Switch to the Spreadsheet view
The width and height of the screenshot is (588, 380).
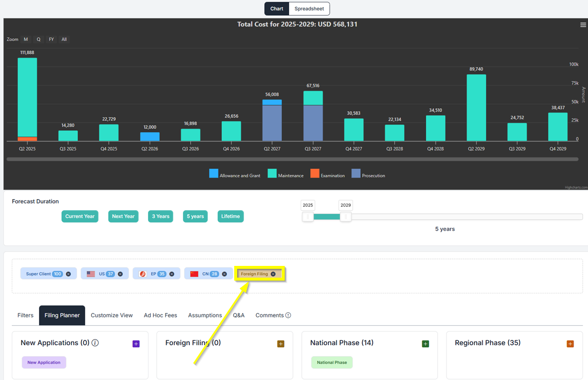[309, 9]
